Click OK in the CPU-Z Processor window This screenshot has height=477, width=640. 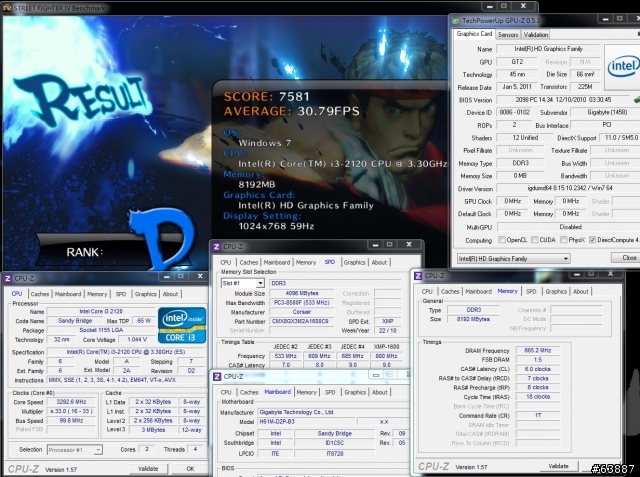190,468
